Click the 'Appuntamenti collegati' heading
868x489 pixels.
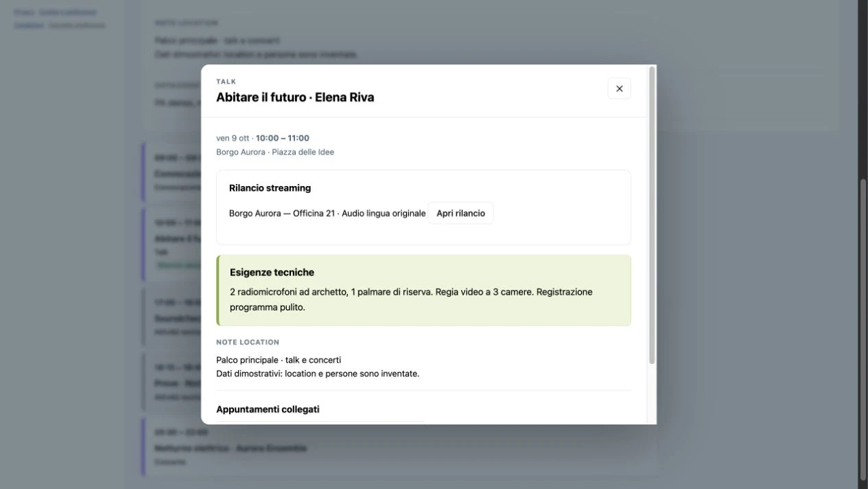268,409
